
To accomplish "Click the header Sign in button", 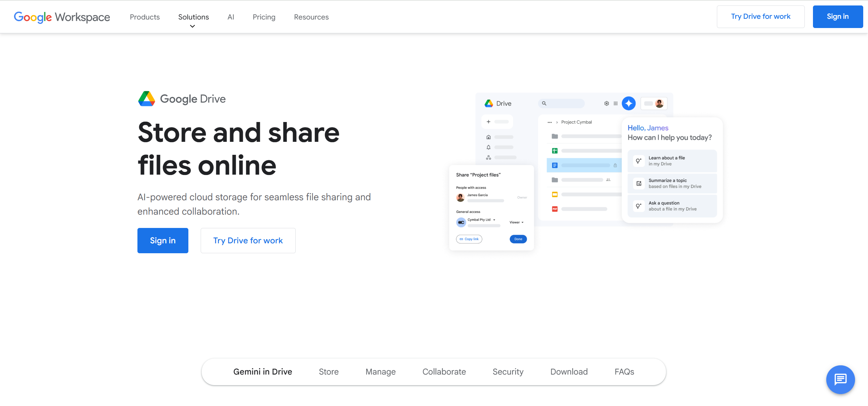I will point(838,16).
